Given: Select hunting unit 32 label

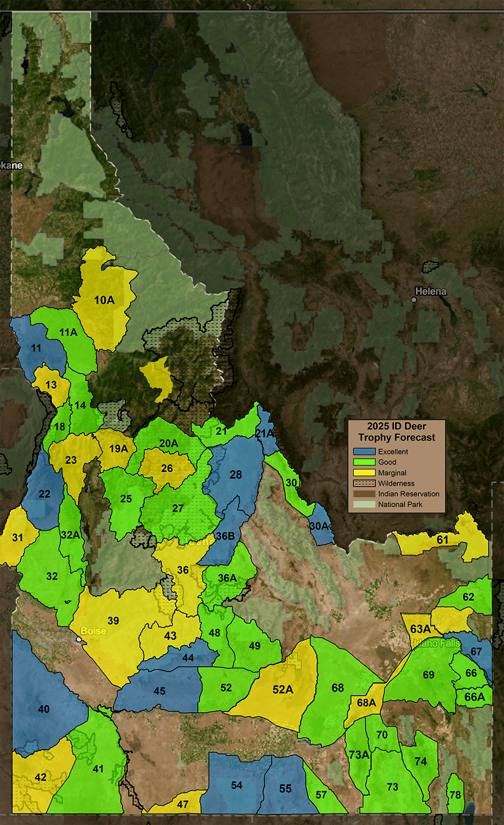Looking at the screenshot, I should click(x=52, y=576).
